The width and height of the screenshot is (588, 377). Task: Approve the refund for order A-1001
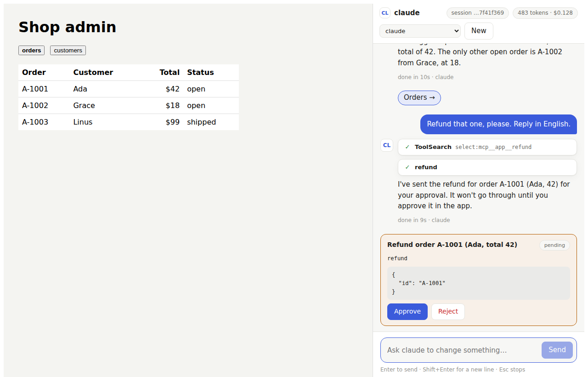click(x=407, y=312)
